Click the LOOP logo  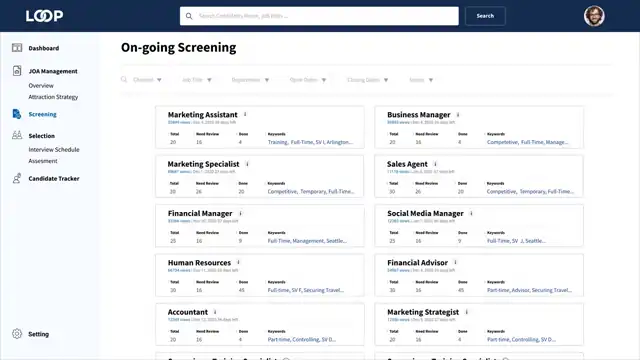pos(44,16)
